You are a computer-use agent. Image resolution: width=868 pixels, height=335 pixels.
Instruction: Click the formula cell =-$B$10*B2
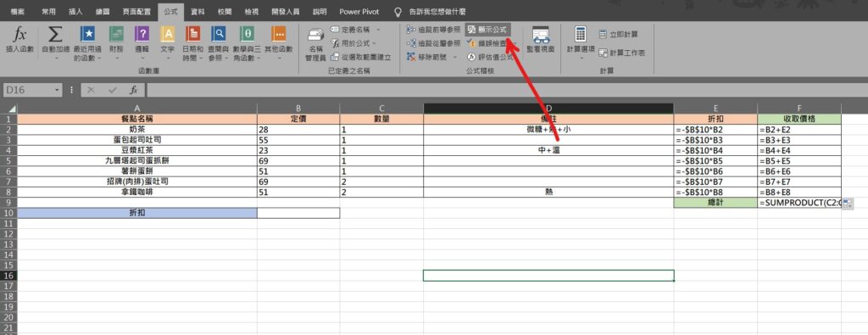pyautogui.click(x=715, y=130)
